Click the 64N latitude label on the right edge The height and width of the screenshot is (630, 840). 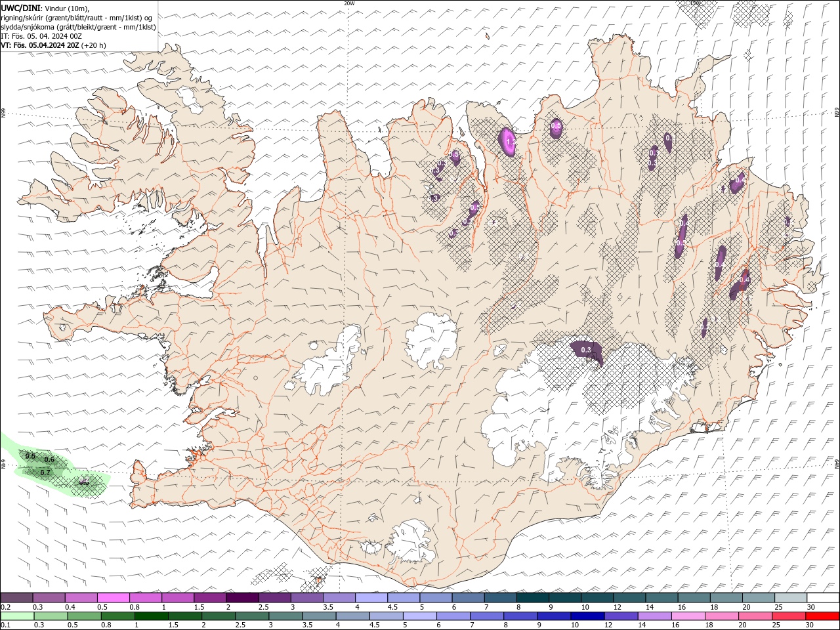837,463
